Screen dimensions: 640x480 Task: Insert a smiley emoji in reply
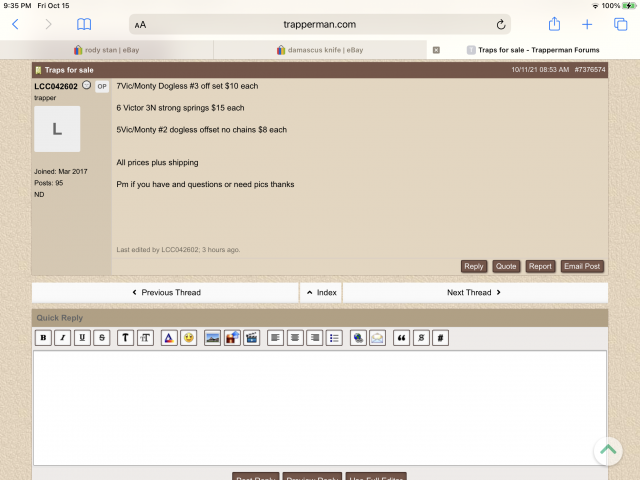pos(188,338)
